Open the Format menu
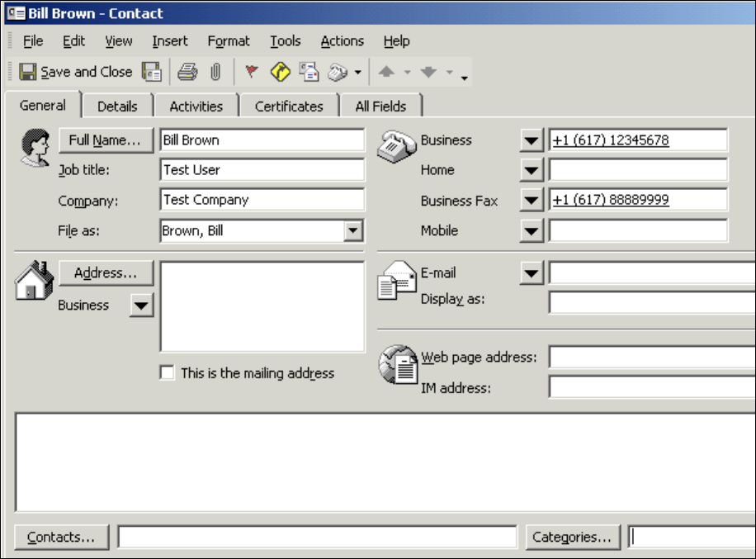Image resolution: width=756 pixels, height=559 pixels. [229, 41]
